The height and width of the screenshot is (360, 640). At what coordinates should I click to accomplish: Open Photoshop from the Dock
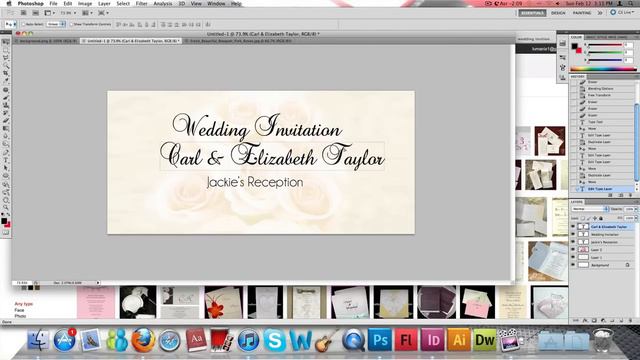[x=380, y=340]
